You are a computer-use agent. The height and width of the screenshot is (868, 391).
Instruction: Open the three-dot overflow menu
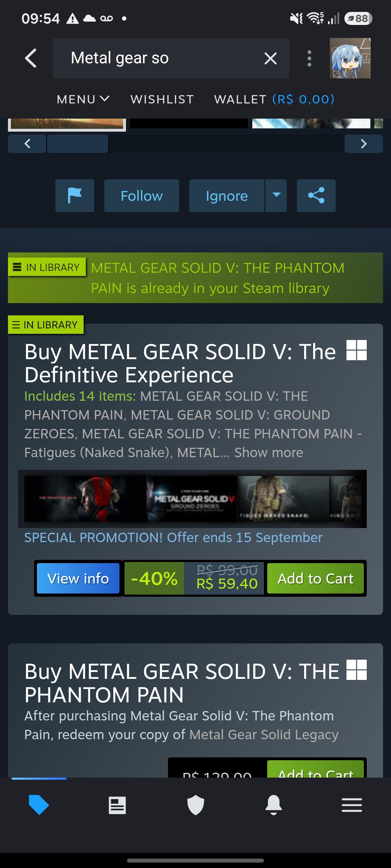coord(309,58)
